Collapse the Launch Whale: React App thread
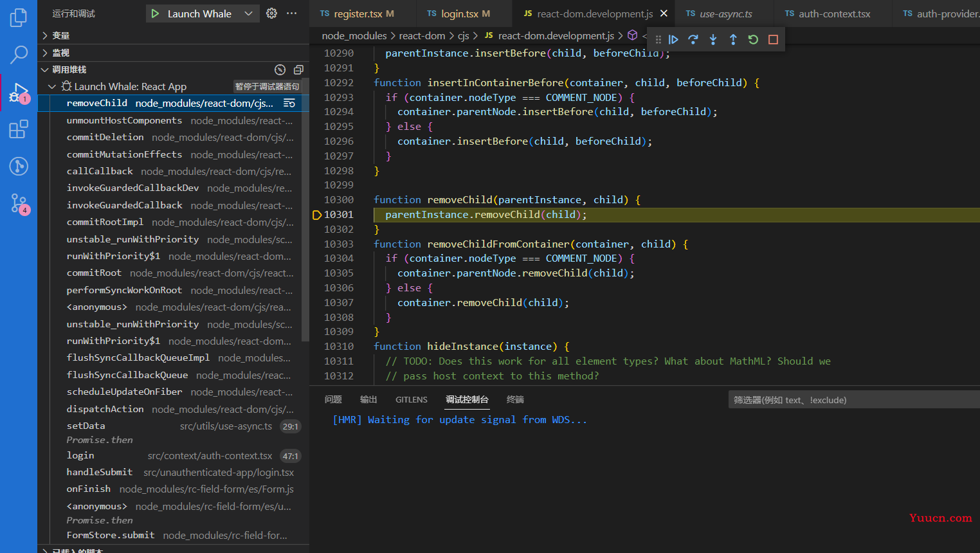The width and height of the screenshot is (980, 553). point(52,86)
